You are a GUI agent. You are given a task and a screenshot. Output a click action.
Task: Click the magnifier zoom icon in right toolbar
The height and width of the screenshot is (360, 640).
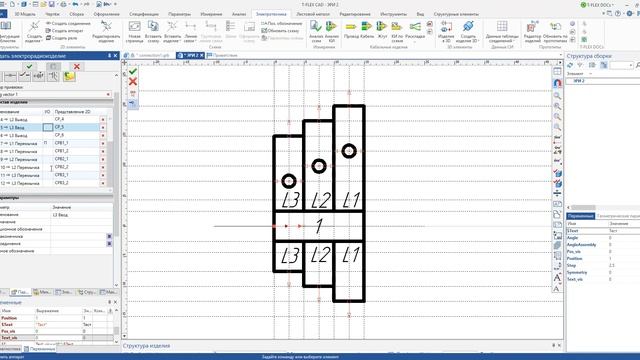click(557, 96)
